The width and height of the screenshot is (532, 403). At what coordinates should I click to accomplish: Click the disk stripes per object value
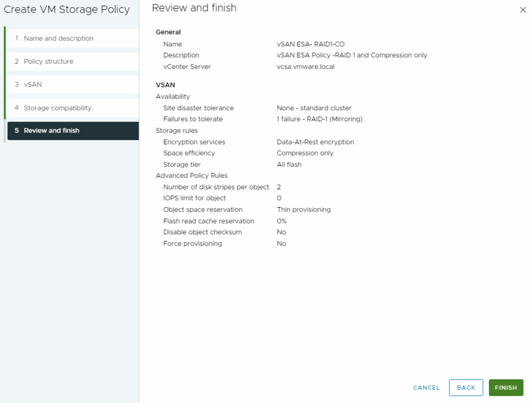pos(279,187)
